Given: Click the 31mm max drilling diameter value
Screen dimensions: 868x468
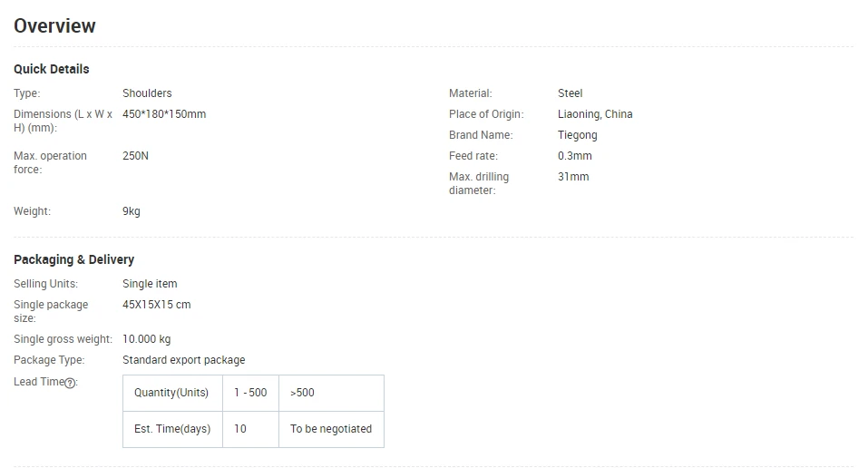Looking at the screenshot, I should [573, 177].
